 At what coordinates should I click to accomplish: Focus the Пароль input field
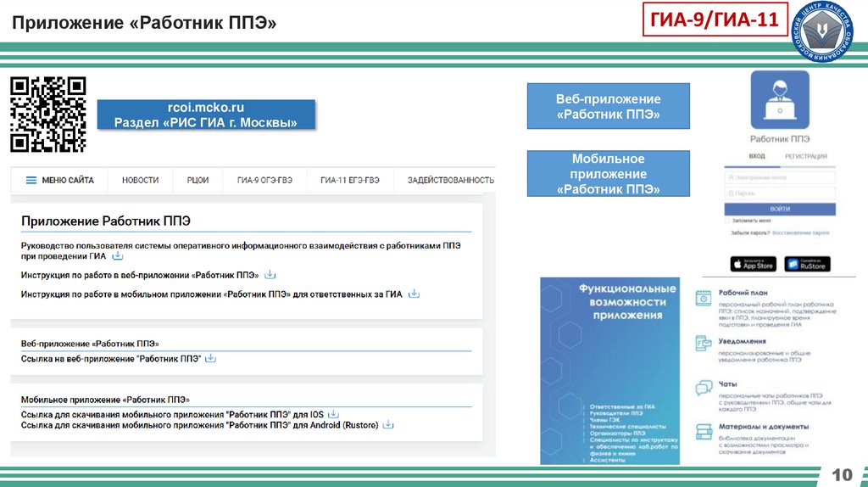[x=780, y=193]
